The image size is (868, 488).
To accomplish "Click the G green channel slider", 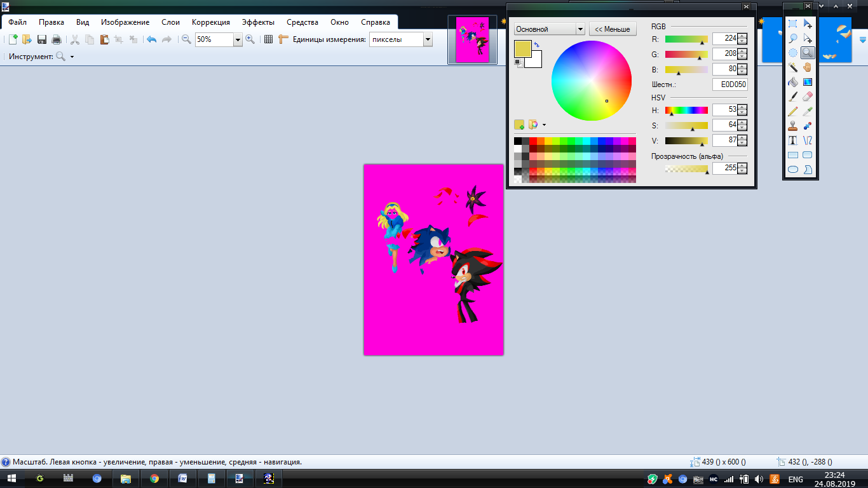I will [686, 54].
